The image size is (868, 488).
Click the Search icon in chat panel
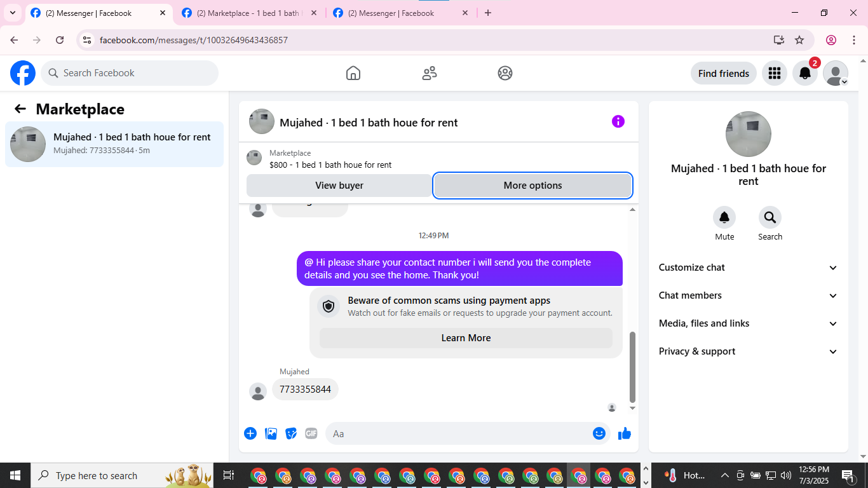coord(770,218)
